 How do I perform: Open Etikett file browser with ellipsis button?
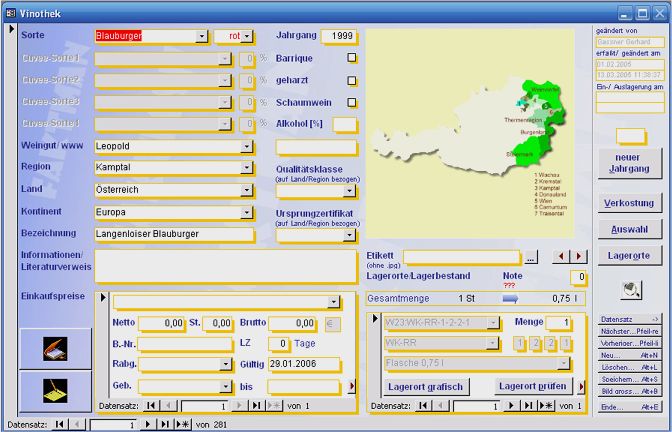pos(531,257)
